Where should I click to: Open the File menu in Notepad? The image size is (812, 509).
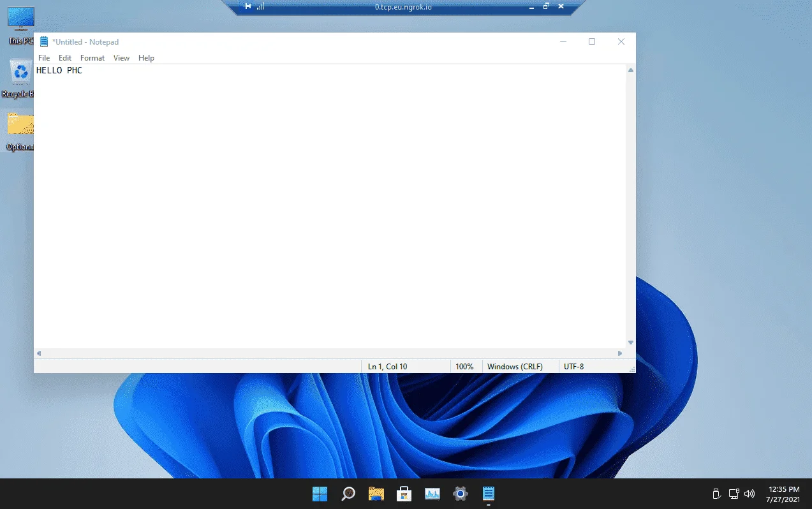tap(44, 58)
